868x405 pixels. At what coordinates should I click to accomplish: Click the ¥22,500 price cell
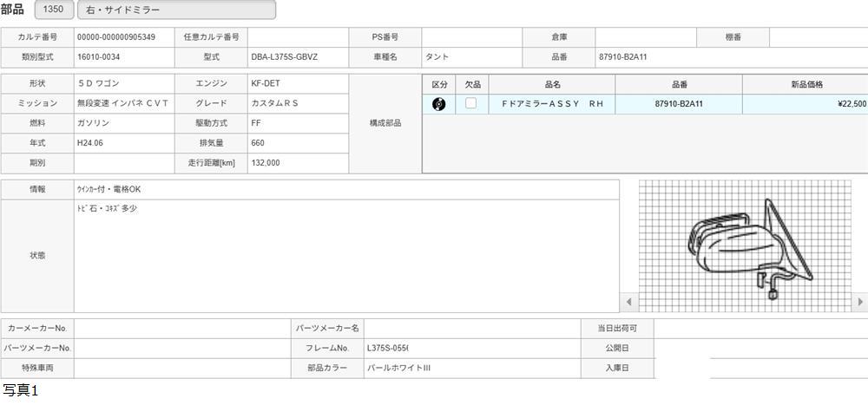[806, 104]
